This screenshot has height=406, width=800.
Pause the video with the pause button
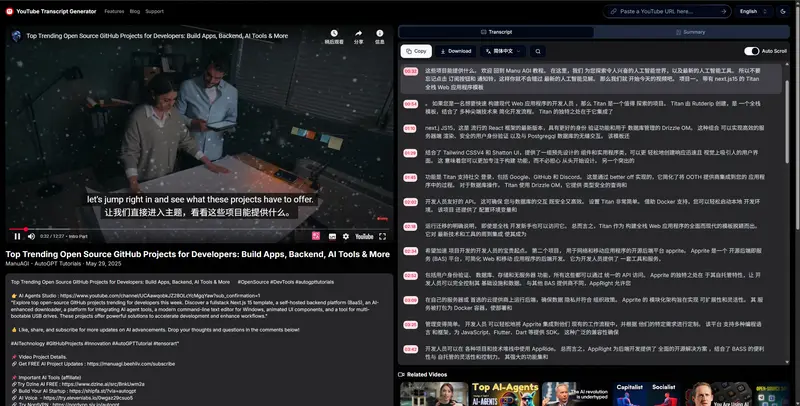click(x=17, y=236)
